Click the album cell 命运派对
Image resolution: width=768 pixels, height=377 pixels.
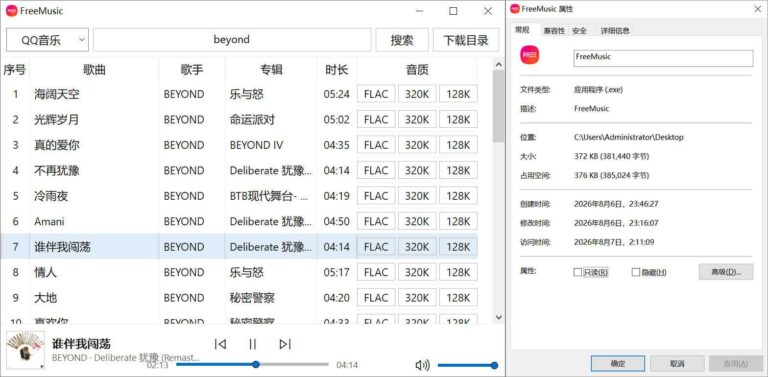252,119
